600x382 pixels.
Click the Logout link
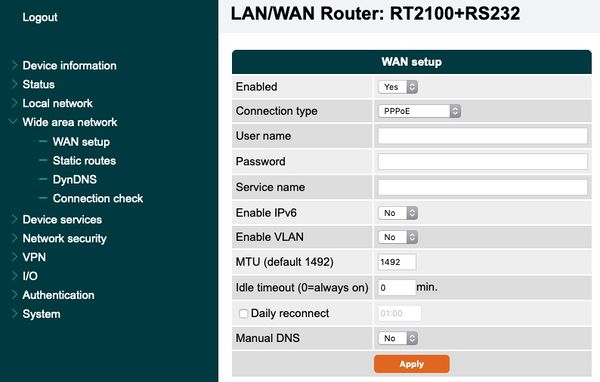tap(40, 17)
